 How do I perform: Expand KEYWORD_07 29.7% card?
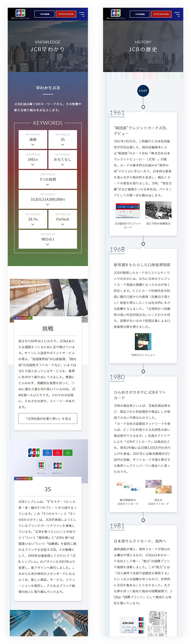(x=33, y=219)
